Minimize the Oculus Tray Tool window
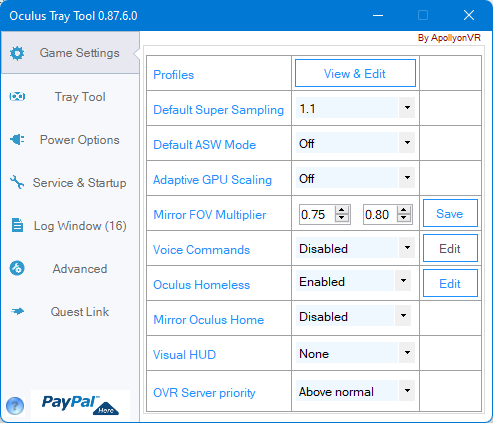 point(378,15)
